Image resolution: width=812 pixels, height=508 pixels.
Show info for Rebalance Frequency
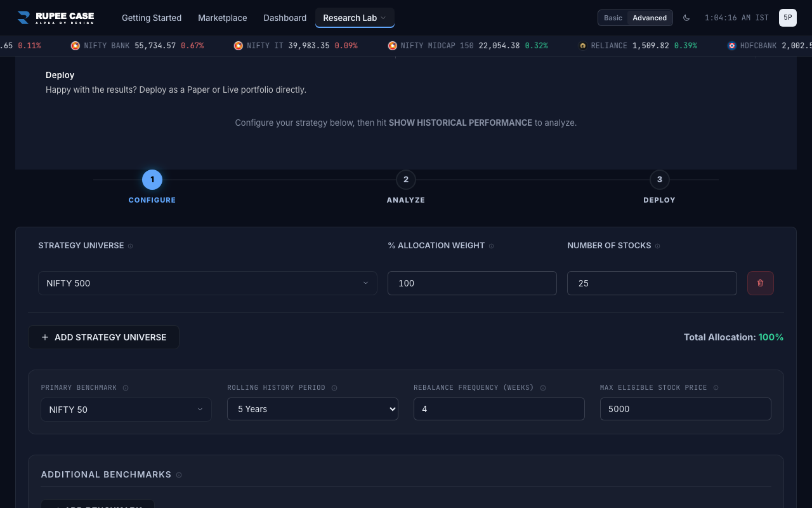point(543,388)
